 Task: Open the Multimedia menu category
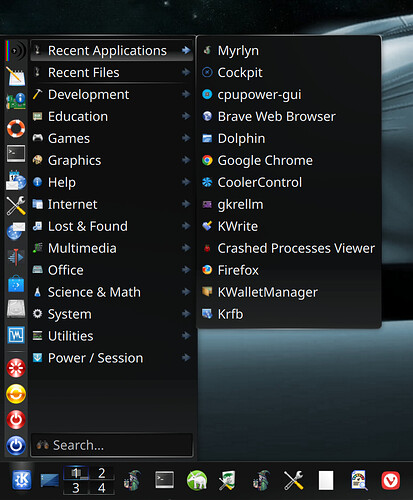(x=112, y=248)
